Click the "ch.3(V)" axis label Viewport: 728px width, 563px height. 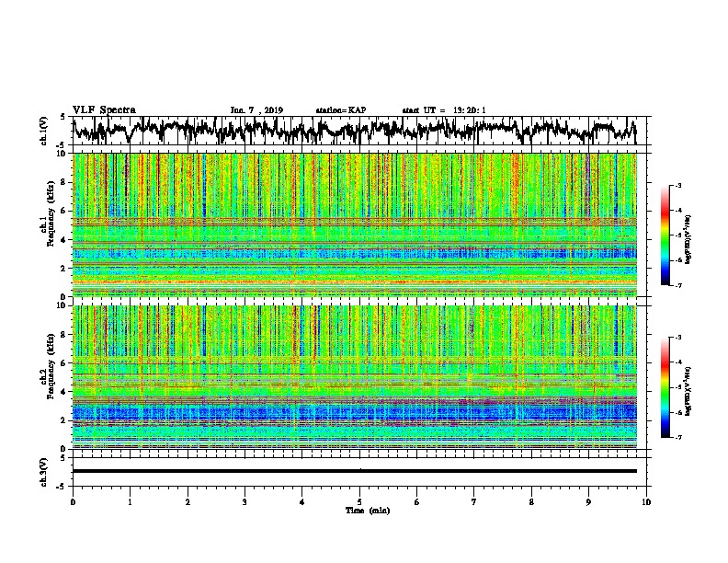click(x=44, y=472)
